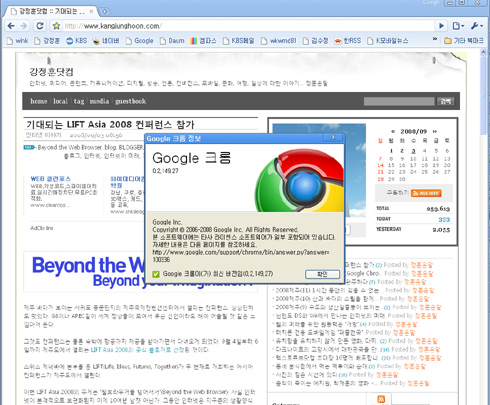Open the wink bookmark
Image resolution: width=490 pixels, height=405 pixels.
click(x=18, y=41)
